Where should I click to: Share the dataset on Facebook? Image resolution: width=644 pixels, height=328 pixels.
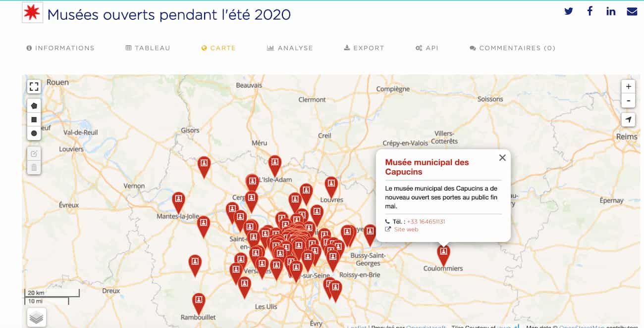[x=590, y=11]
